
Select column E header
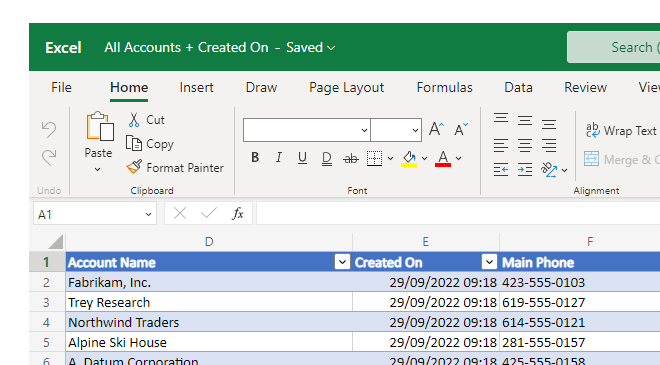point(426,242)
